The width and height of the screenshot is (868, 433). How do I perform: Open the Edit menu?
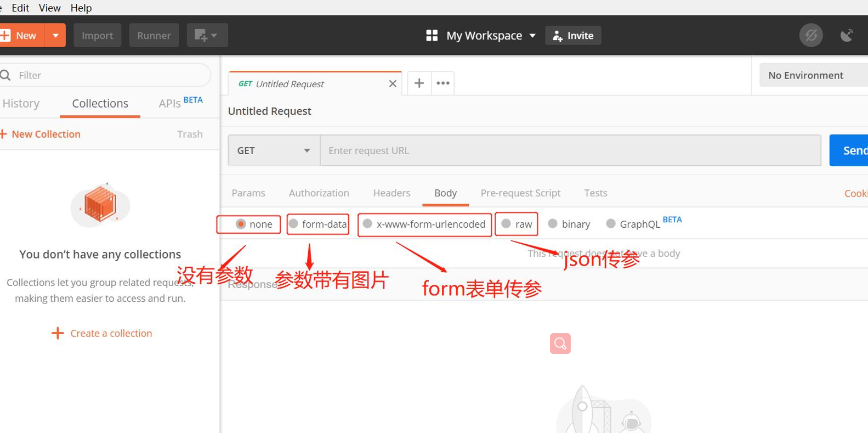pos(20,8)
